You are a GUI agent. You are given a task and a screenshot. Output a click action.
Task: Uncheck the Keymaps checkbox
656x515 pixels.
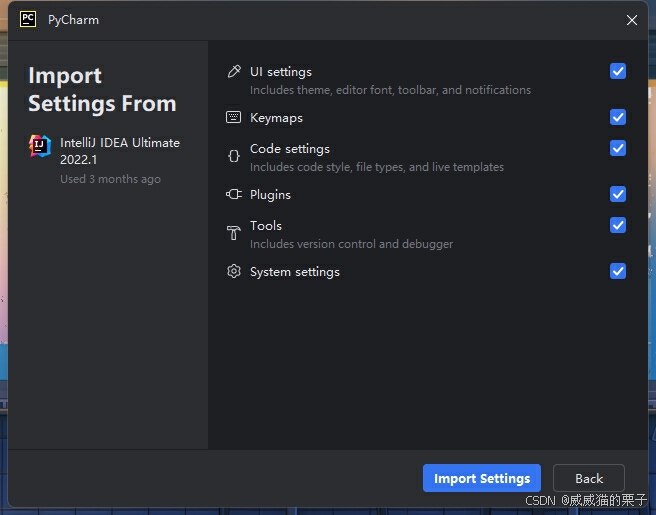coord(618,117)
